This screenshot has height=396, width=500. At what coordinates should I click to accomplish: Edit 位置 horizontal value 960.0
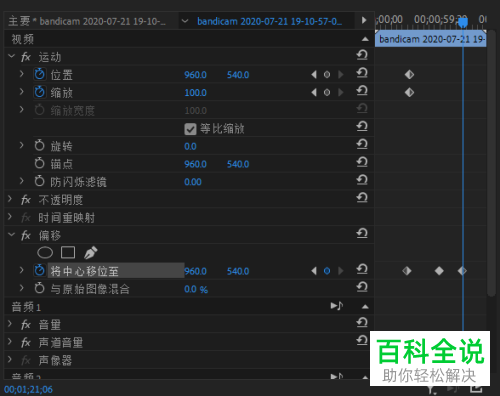pos(196,75)
